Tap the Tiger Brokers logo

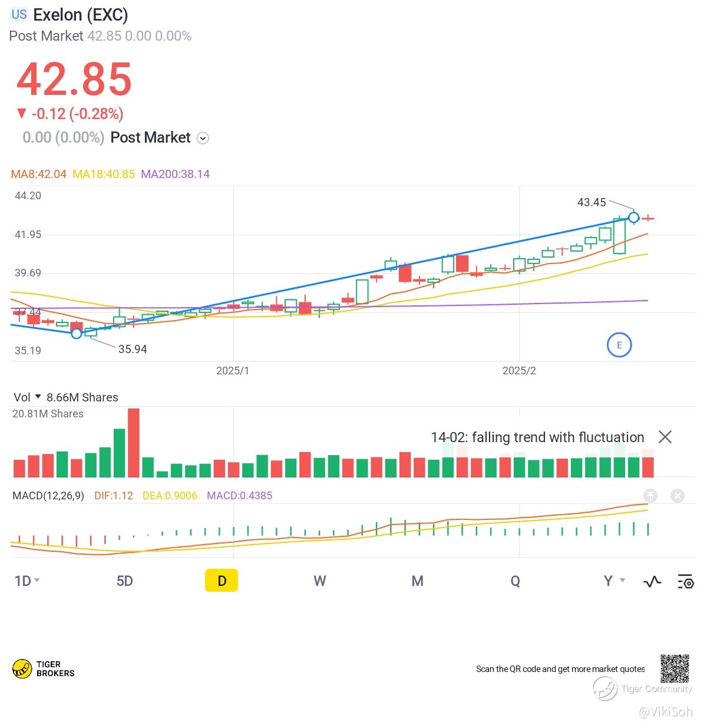pyautogui.click(x=44, y=668)
